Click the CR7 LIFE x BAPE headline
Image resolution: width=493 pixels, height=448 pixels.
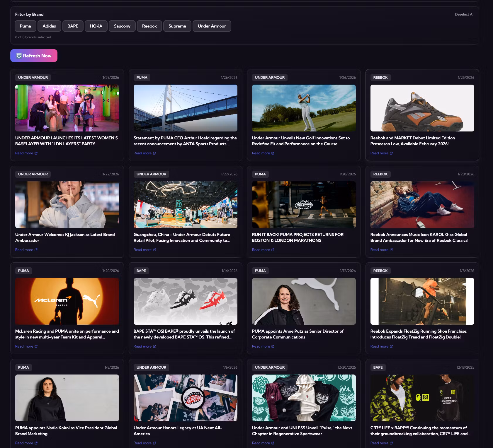[x=420, y=431]
